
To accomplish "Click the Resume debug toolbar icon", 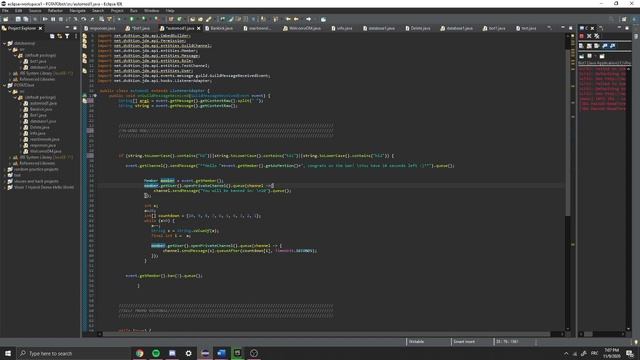I will pos(45,19).
